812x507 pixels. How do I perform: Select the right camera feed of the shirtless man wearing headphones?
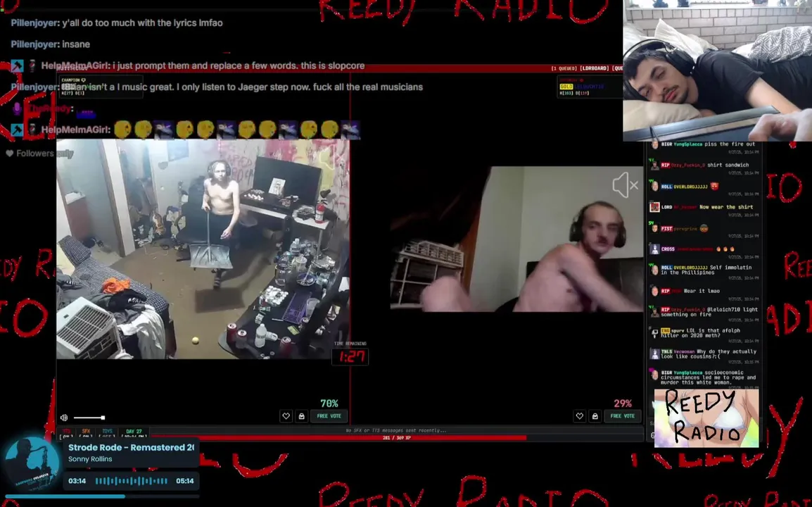[516, 239]
